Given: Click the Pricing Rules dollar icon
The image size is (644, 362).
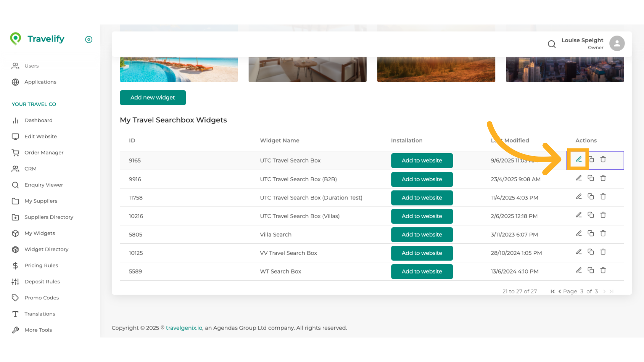Looking at the screenshot, I should [x=15, y=265].
